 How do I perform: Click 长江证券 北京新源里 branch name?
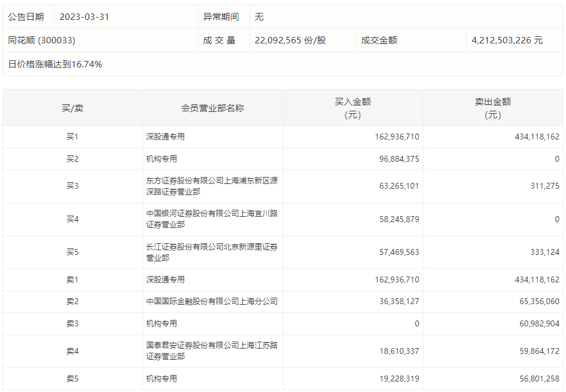point(212,252)
